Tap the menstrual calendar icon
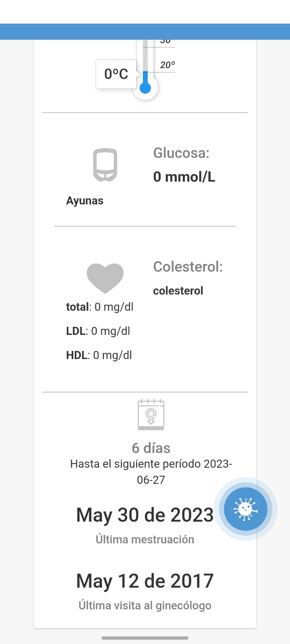 click(x=151, y=415)
